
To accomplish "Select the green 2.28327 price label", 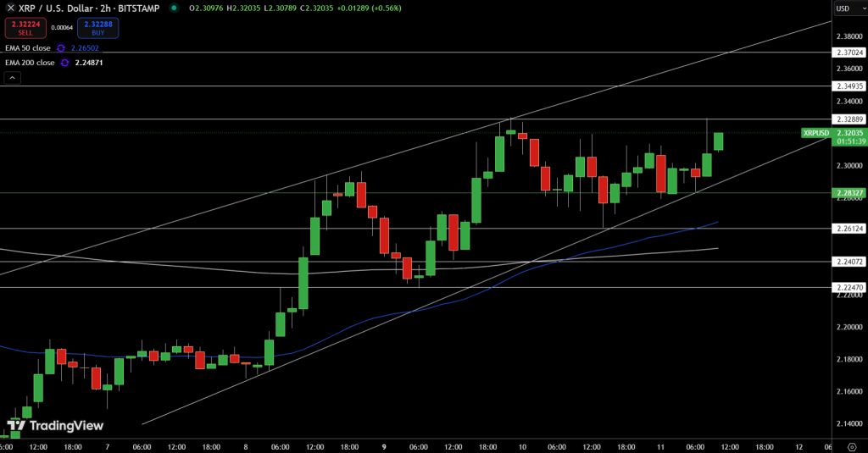I will [x=849, y=193].
